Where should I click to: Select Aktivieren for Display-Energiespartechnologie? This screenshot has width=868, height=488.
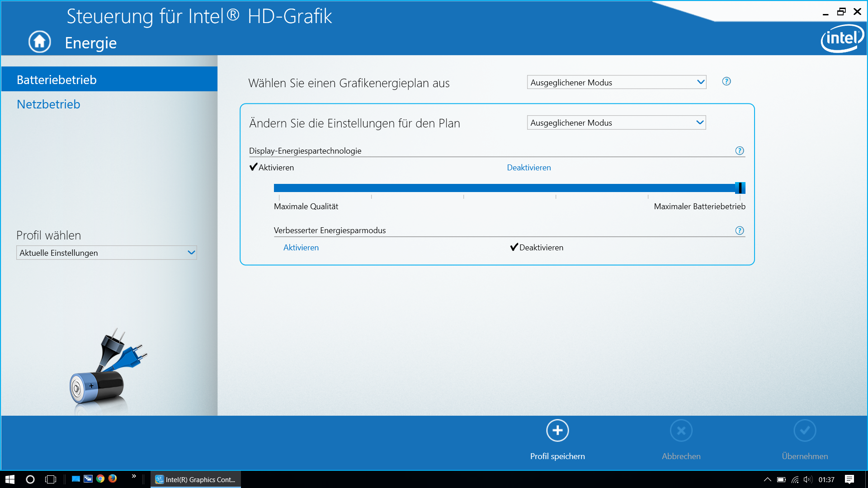[x=276, y=168]
